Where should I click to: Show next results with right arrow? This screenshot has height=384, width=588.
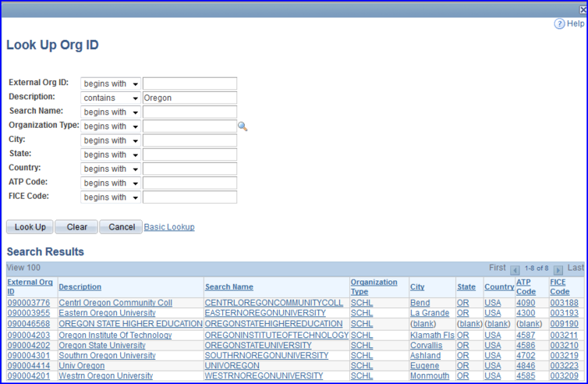pyautogui.click(x=558, y=269)
